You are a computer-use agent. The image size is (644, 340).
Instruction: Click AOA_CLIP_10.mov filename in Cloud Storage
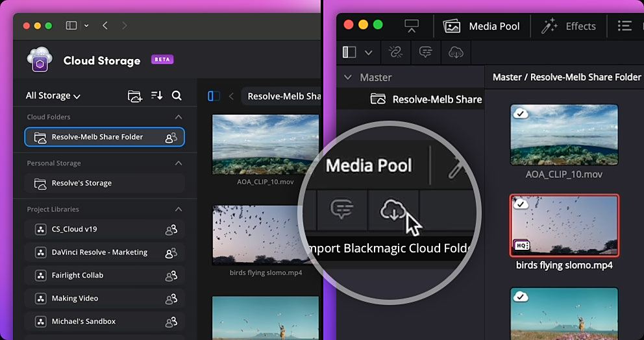tap(266, 182)
